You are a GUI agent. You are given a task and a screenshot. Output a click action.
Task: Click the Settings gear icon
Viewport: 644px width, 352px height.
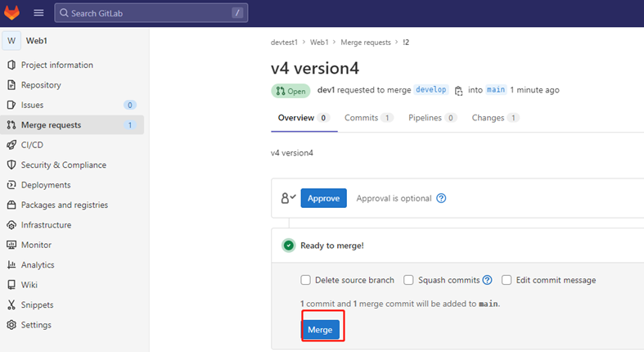point(11,325)
